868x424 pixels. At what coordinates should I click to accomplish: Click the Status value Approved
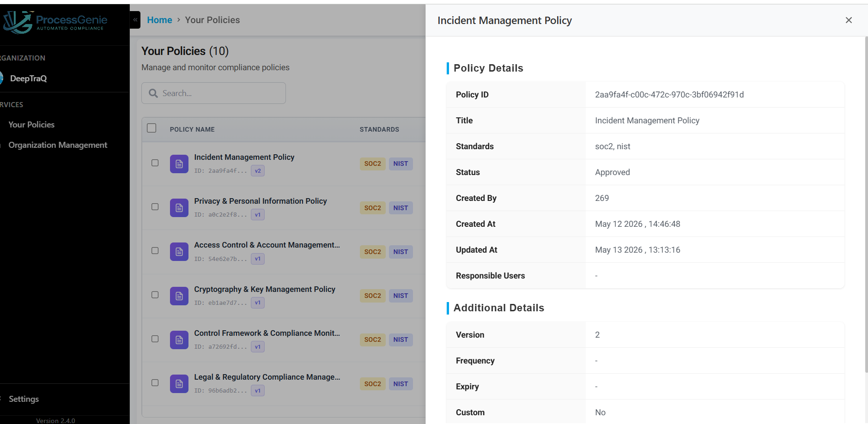[x=613, y=172]
